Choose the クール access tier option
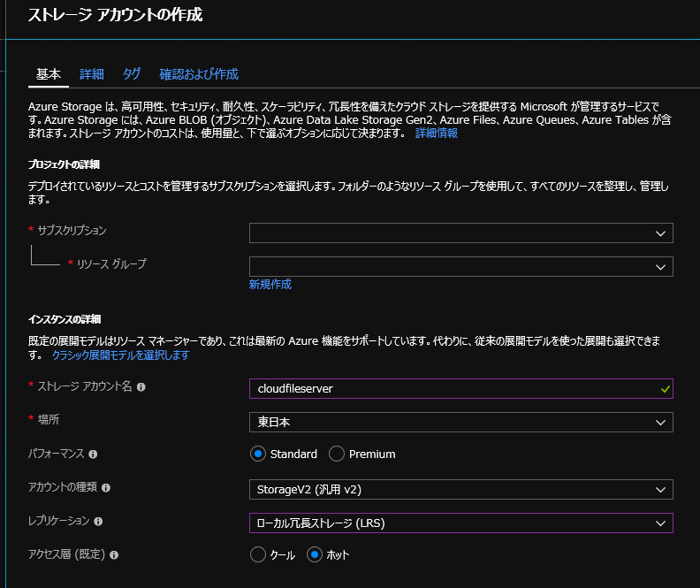The height and width of the screenshot is (588, 700). [x=258, y=555]
